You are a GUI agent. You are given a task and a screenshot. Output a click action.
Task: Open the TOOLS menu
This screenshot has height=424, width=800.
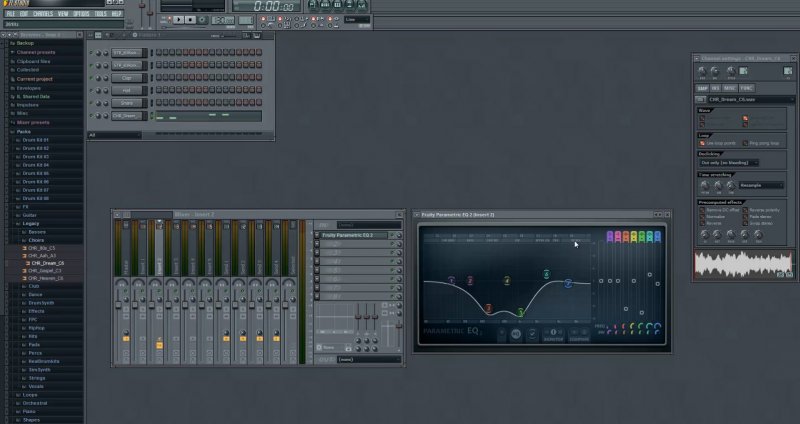pos(101,15)
